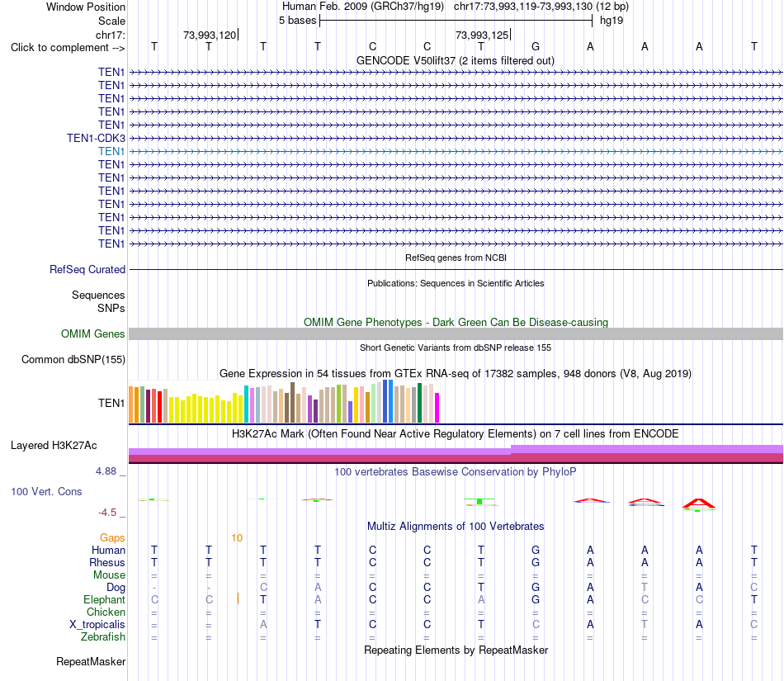Image resolution: width=784 pixels, height=681 pixels.
Task: Click the purple-pink H3K27Ac signal band
Action: 456,454
